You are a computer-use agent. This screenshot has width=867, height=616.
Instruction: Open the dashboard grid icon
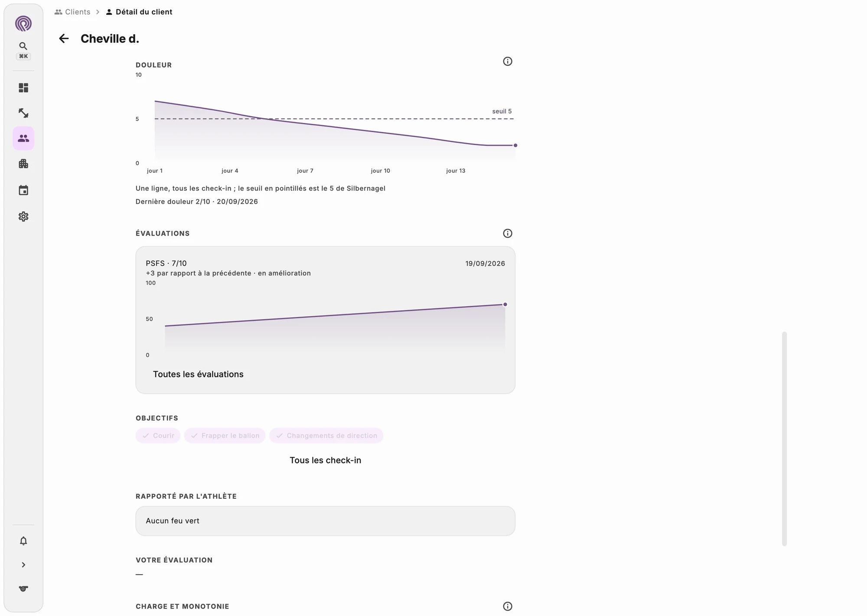tap(23, 88)
